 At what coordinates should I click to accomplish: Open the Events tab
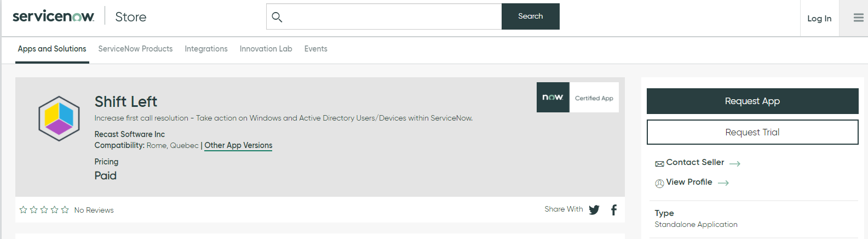[x=315, y=49]
